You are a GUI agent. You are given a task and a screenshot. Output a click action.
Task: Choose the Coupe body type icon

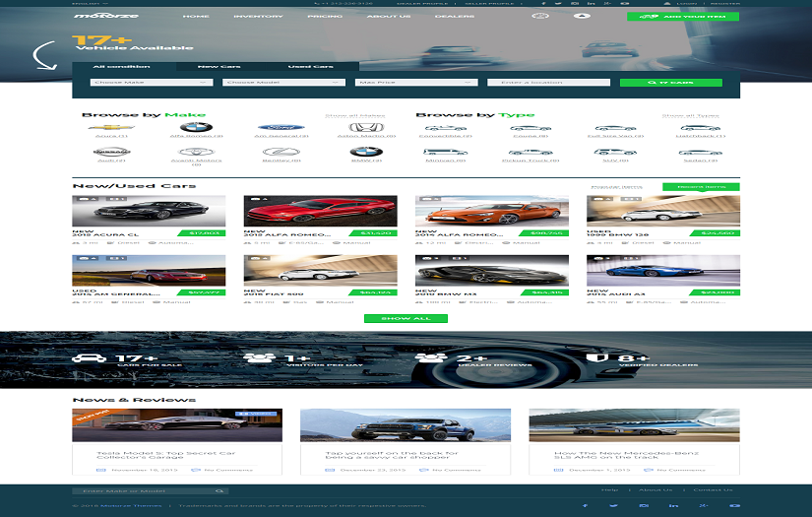(531, 128)
